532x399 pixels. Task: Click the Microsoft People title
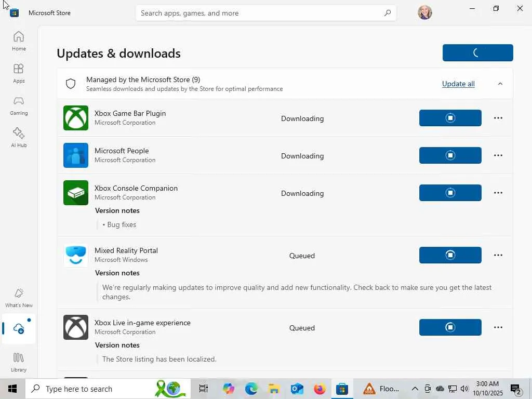(x=122, y=151)
